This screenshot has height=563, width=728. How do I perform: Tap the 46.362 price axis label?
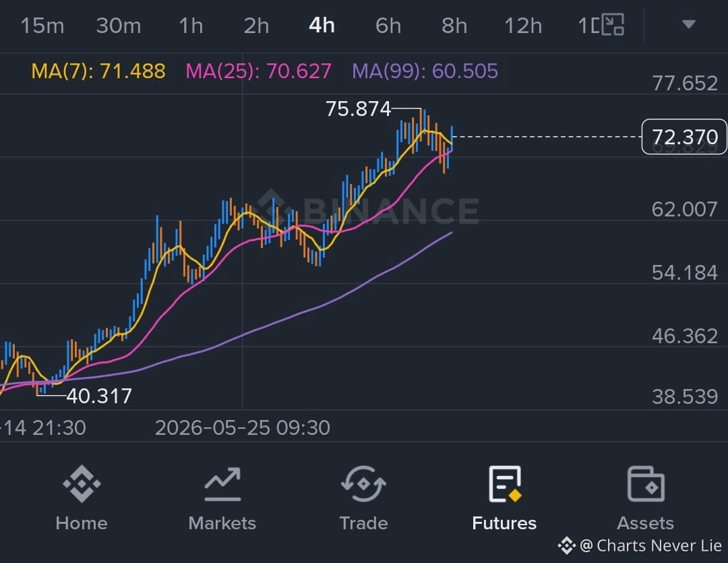point(685,336)
